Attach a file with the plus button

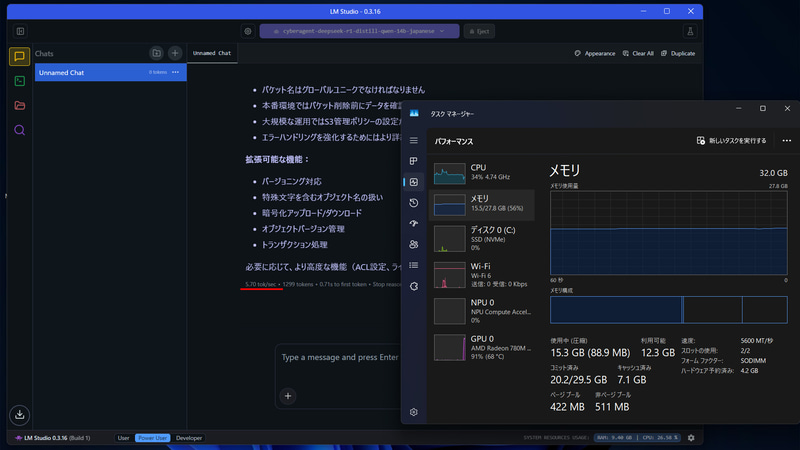(x=288, y=396)
